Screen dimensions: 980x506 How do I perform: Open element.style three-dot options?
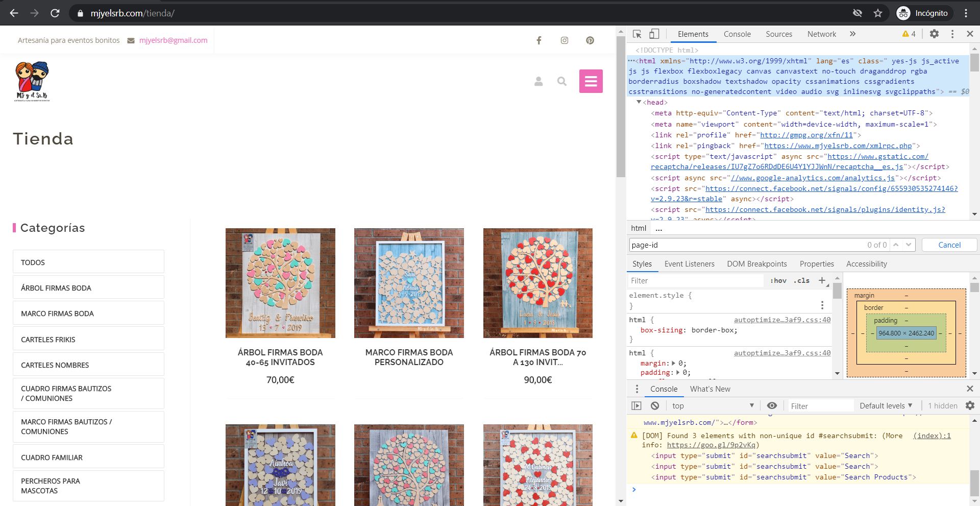[822, 305]
